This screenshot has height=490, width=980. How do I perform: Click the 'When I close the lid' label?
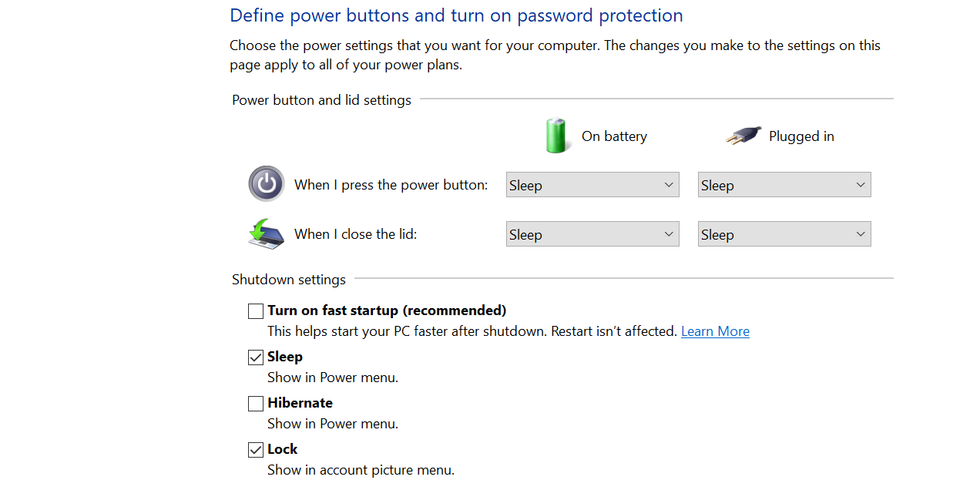(x=355, y=234)
